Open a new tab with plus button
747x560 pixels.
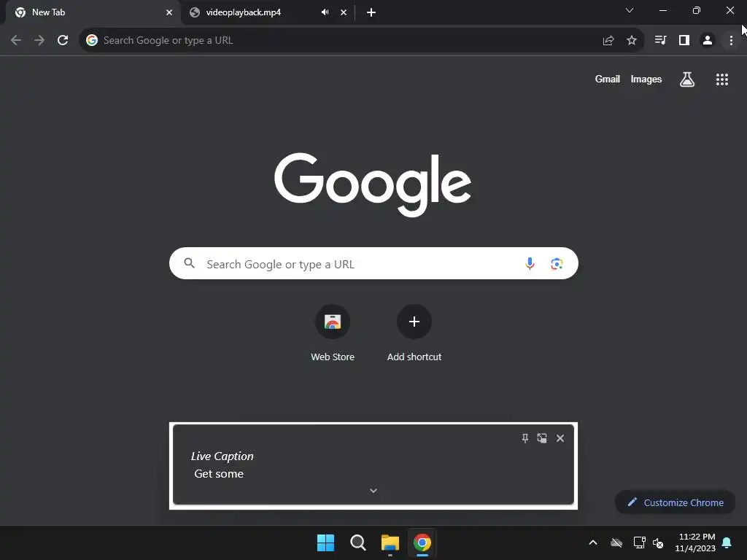click(x=371, y=12)
